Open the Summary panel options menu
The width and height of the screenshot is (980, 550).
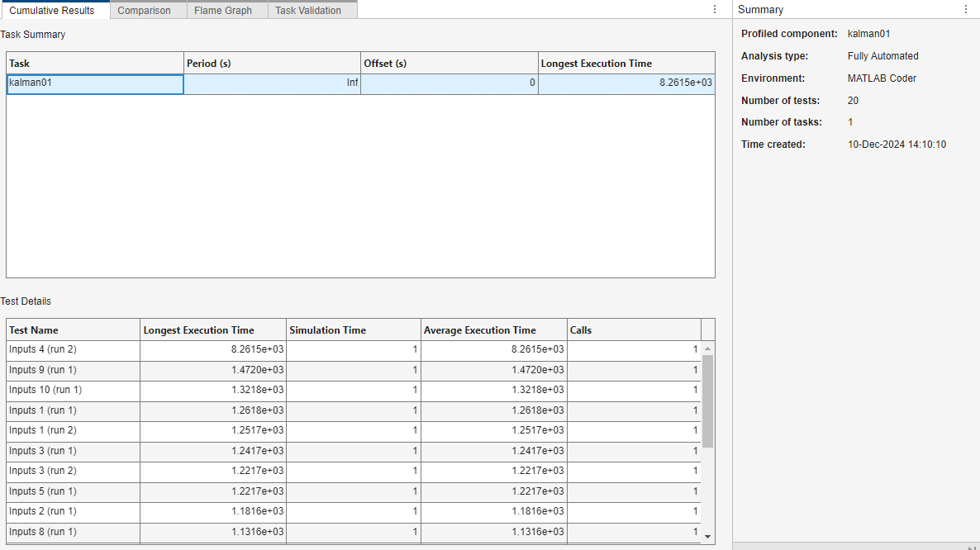(966, 9)
